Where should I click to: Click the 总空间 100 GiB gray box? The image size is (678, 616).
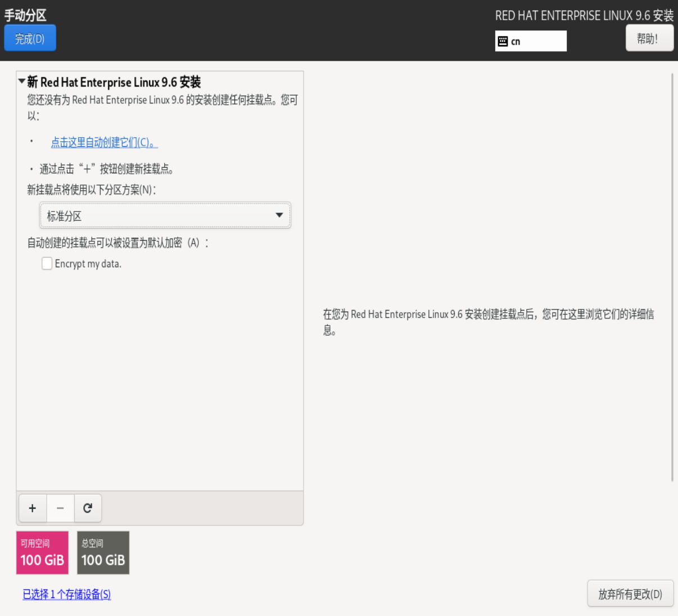(103, 552)
